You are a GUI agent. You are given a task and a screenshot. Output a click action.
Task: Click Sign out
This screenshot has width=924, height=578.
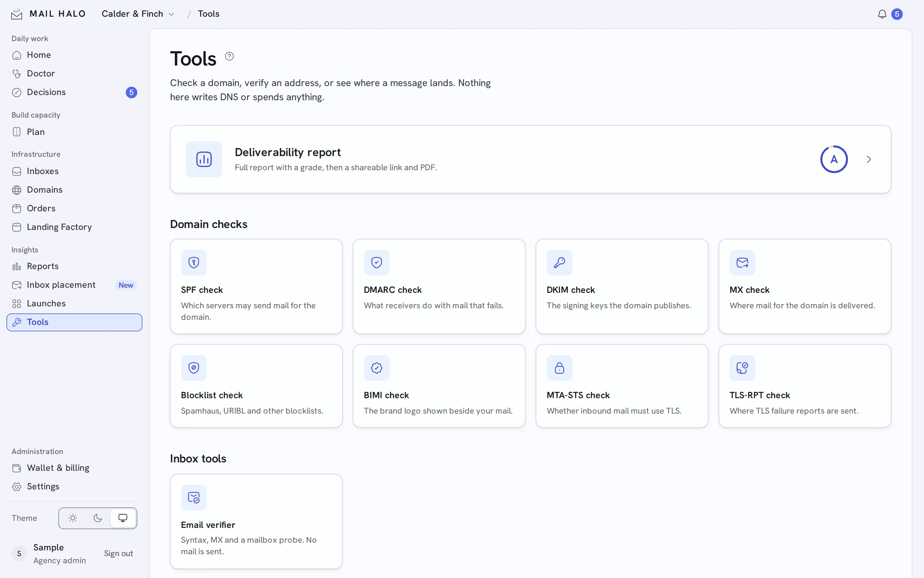point(118,554)
